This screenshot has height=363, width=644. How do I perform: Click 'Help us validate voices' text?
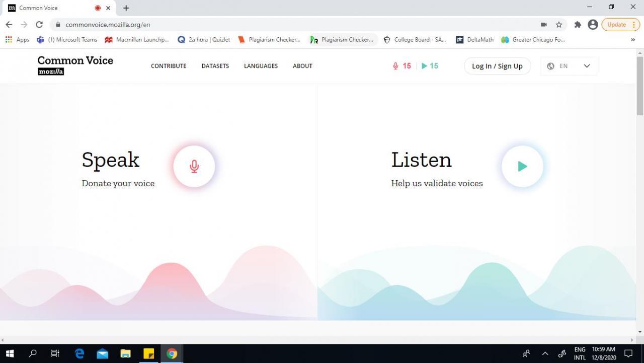click(437, 183)
